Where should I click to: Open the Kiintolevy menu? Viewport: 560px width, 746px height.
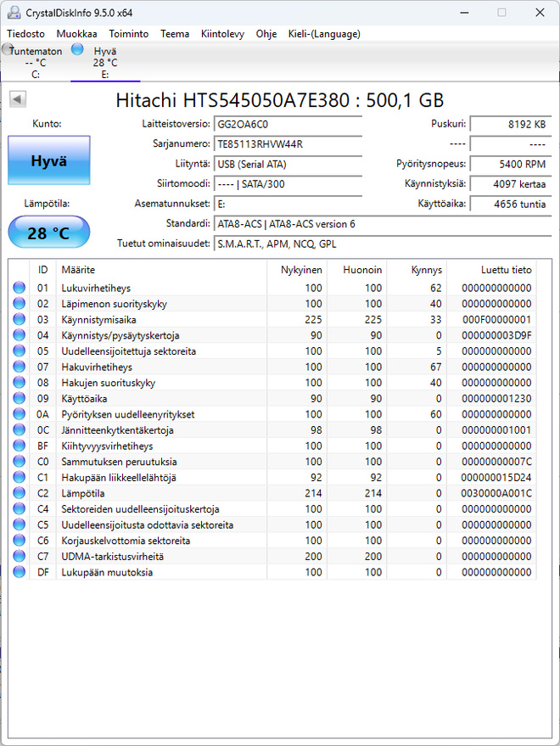click(x=222, y=34)
